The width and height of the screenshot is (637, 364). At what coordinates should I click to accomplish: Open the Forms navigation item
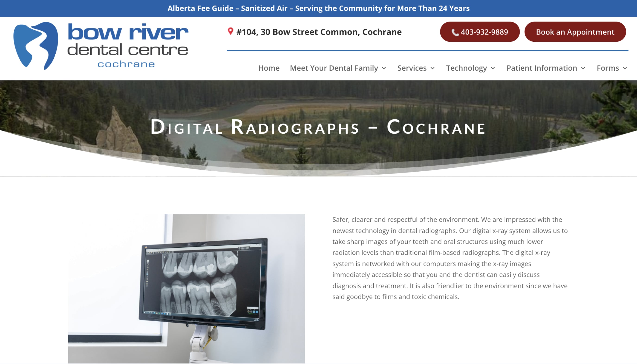click(609, 68)
